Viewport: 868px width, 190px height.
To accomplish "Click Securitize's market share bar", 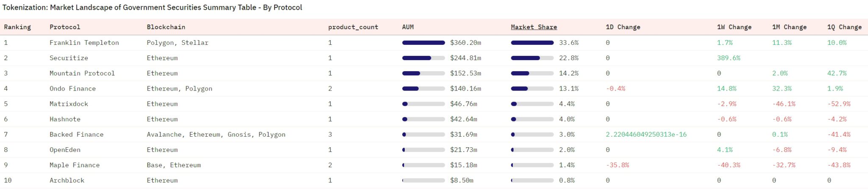I will click(x=532, y=58).
